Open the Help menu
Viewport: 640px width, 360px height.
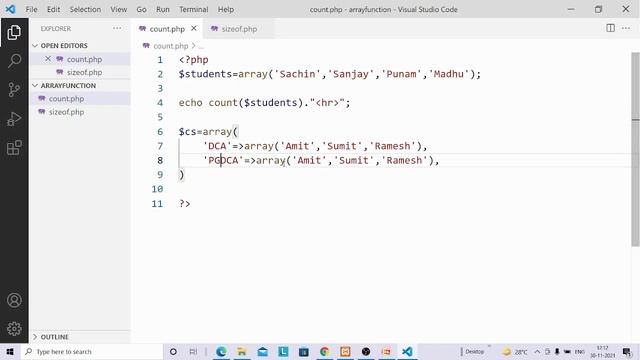pyautogui.click(x=226, y=9)
